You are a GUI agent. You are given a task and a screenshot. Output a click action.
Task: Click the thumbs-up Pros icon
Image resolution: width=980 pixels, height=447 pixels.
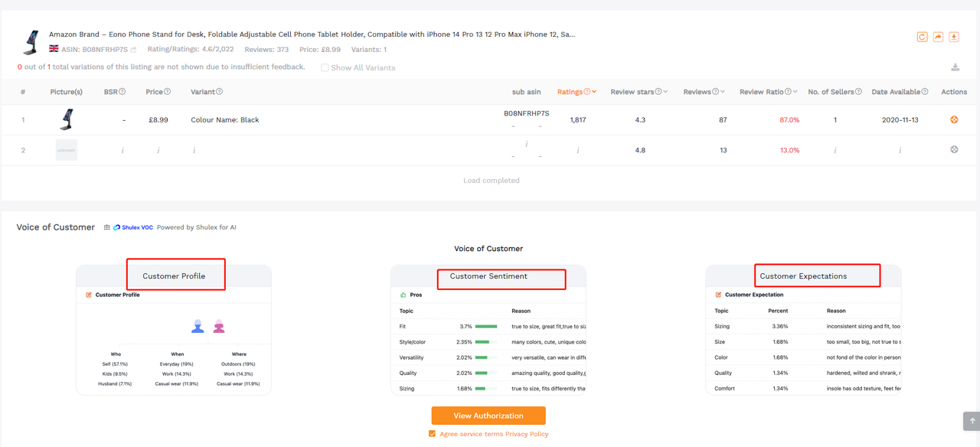click(403, 295)
